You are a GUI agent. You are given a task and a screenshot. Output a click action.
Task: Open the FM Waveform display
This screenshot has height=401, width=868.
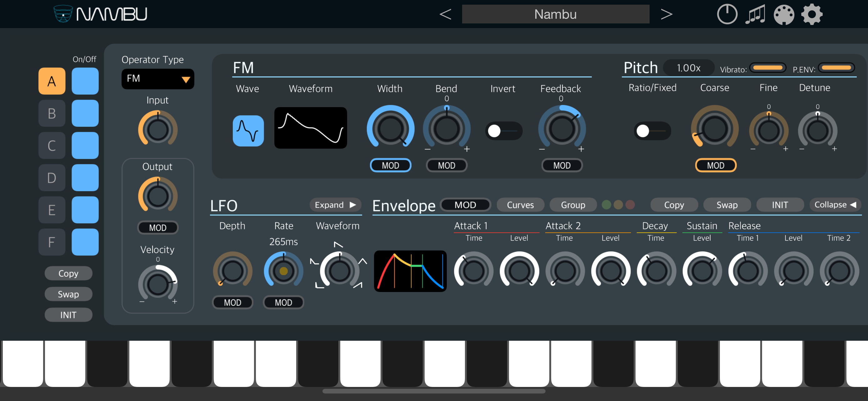click(x=310, y=128)
